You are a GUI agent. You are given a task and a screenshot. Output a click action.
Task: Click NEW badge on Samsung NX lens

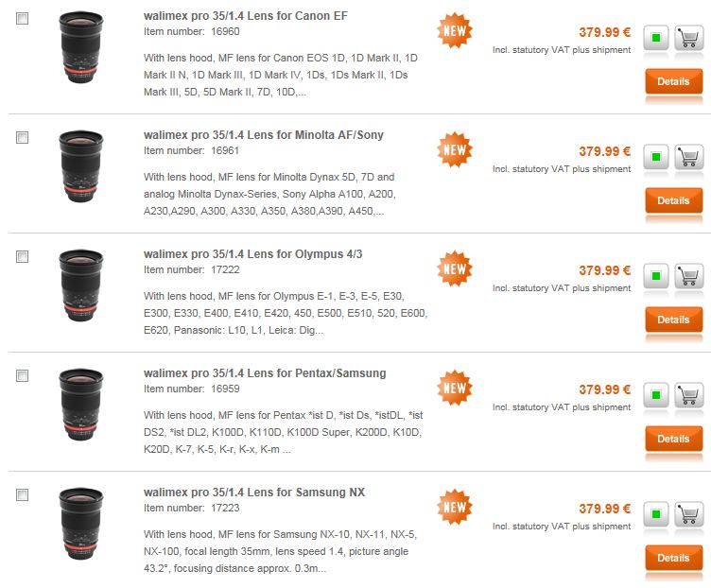pos(455,507)
